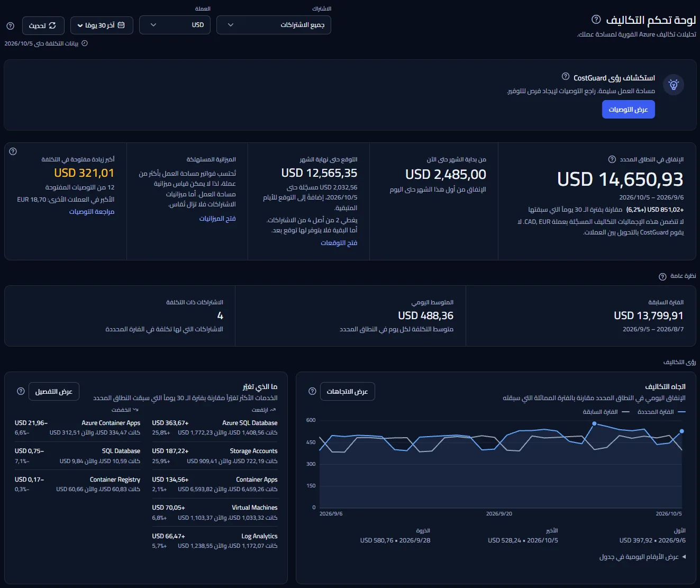This screenshot has height=588, width=700.
Task: Click the USD 12,565,35 forecast value
Action: (319, 173)
